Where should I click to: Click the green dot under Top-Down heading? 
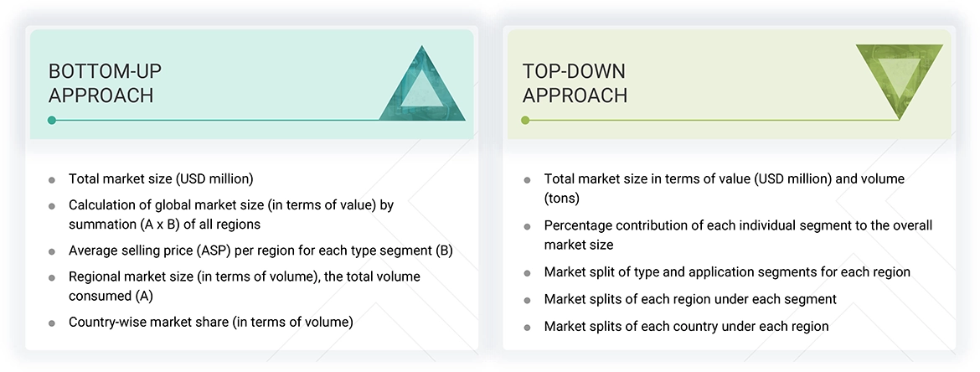(x=525, y=121)
